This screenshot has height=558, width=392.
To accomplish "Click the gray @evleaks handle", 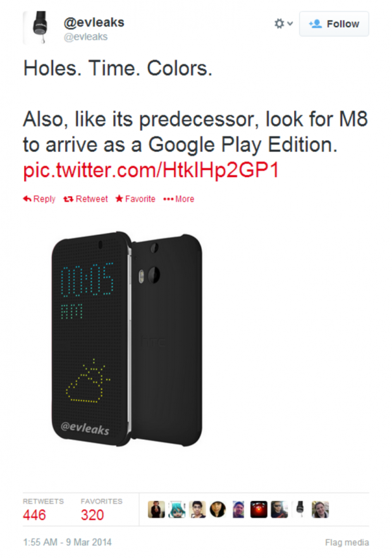I will [x=85, y=37].
